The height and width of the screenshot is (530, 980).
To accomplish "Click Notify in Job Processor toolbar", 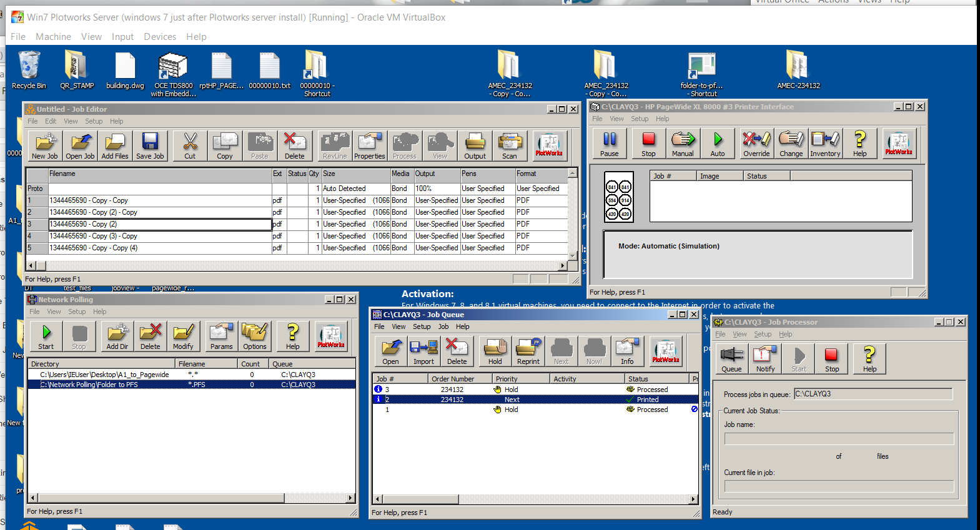I will [765, 359].
